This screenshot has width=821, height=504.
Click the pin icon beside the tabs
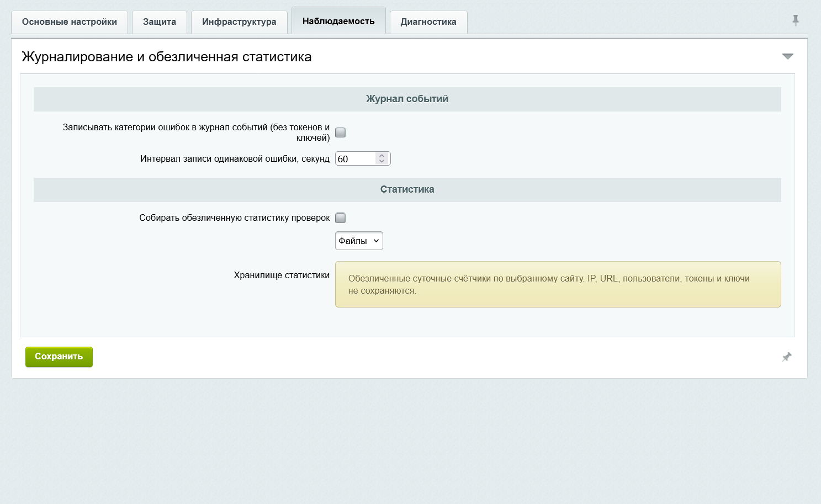coord(796,21)
